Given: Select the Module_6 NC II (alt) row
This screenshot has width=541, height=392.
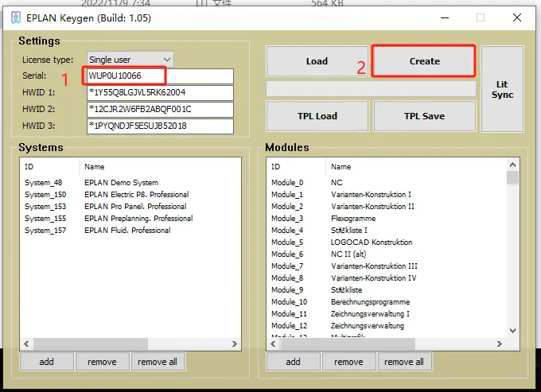Looking at the screenshot, I should pyautogui.click(x=387, y=254).
